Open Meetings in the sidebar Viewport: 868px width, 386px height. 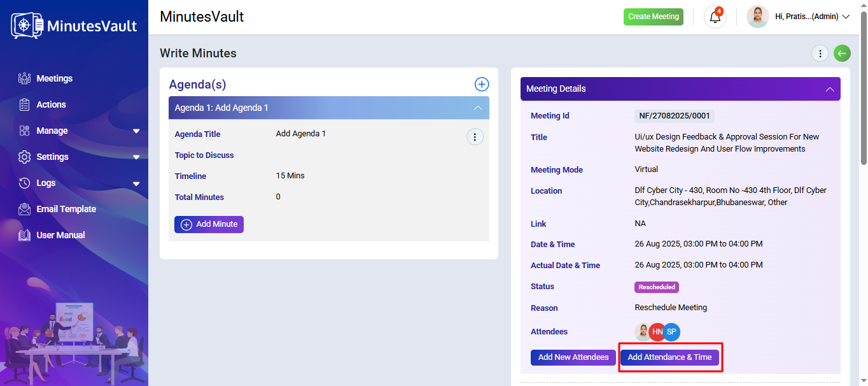[55, 78]
